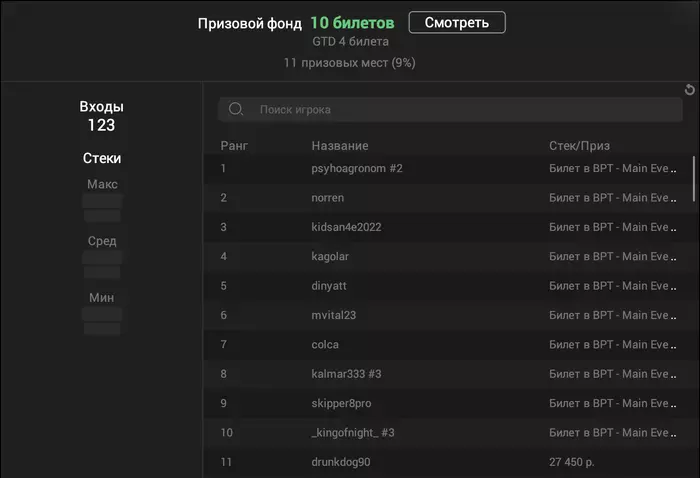This screenshot has width=700, height=478.
Task: Select player norren in the ranking
Action: [x=329, y=198]
